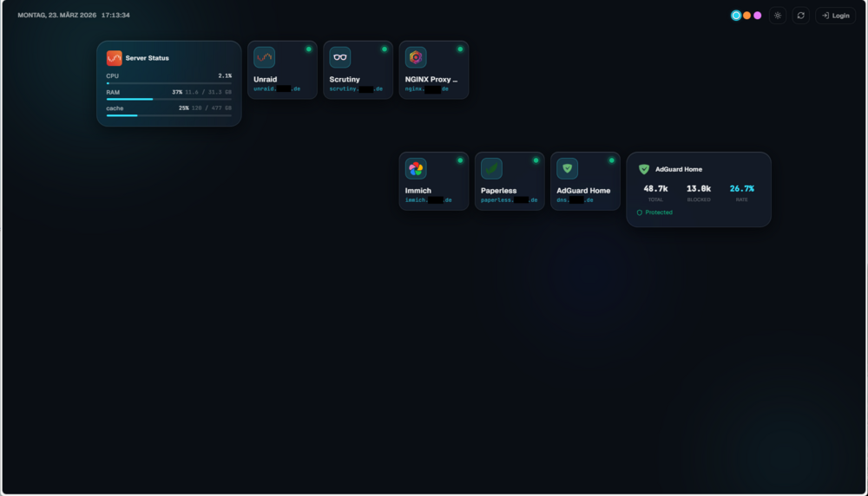Viewport: 868px width, 496px height.
Task: Click the CPU value 2.1%
Action: coord(225,75)
